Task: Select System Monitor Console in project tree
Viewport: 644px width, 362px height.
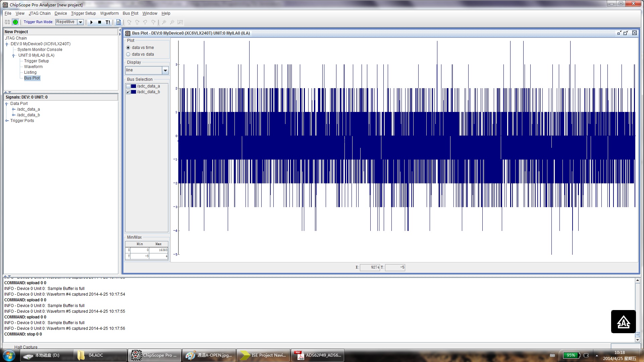Action: point(40,50)
